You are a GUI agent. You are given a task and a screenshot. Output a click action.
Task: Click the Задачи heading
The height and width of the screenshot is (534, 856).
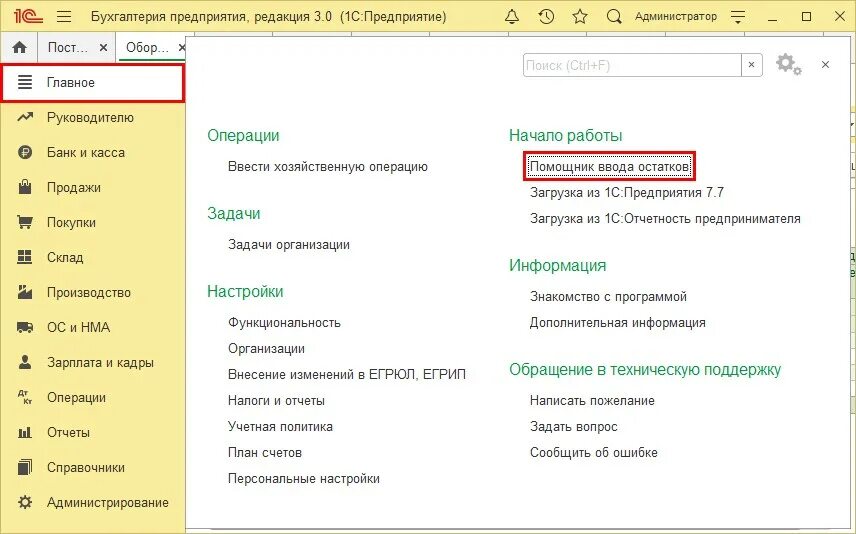coord(233,213)
